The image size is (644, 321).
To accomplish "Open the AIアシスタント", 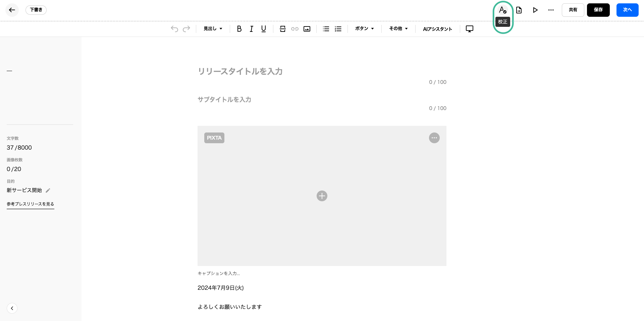I will tap(437, 29).
